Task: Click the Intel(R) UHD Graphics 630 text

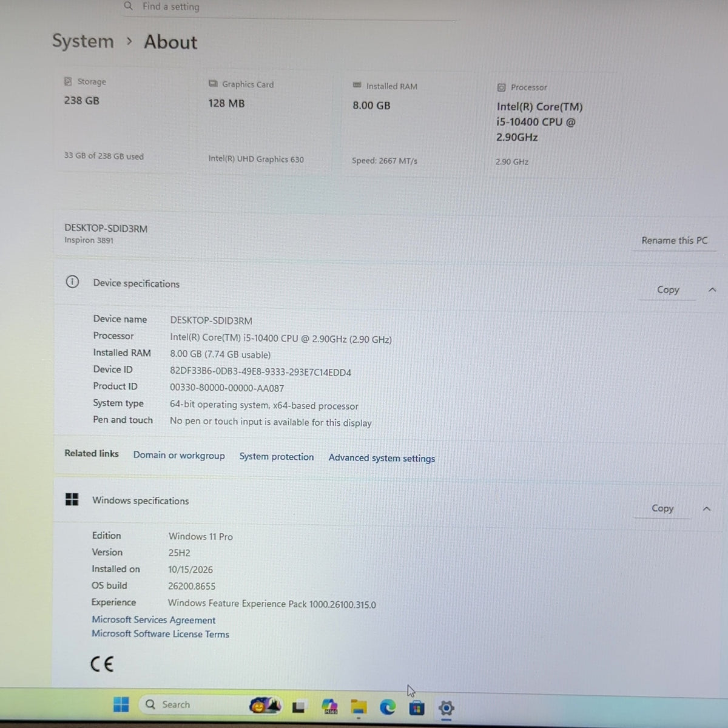Action: tap(256, 159)
